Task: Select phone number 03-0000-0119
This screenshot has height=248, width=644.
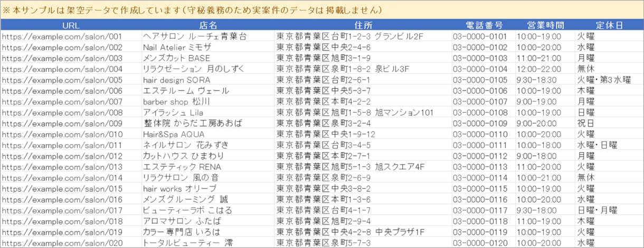Action: click(483, 232)
